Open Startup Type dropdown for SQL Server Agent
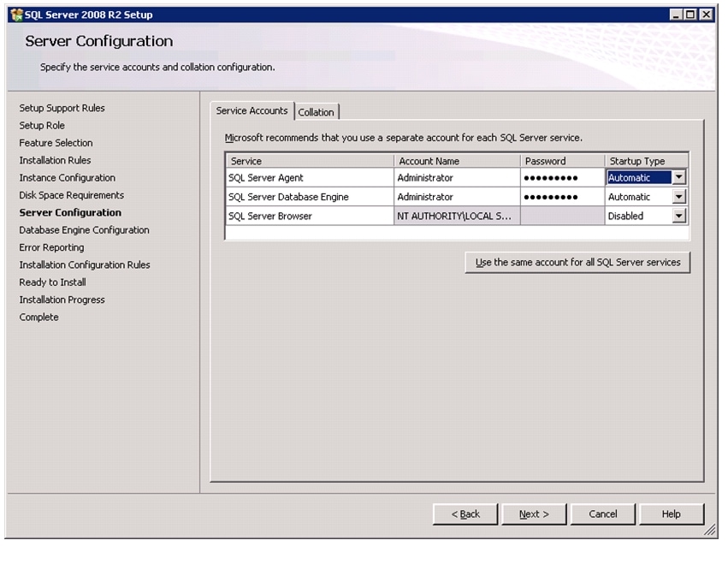 pyautogui.click(x=679, y=178)
